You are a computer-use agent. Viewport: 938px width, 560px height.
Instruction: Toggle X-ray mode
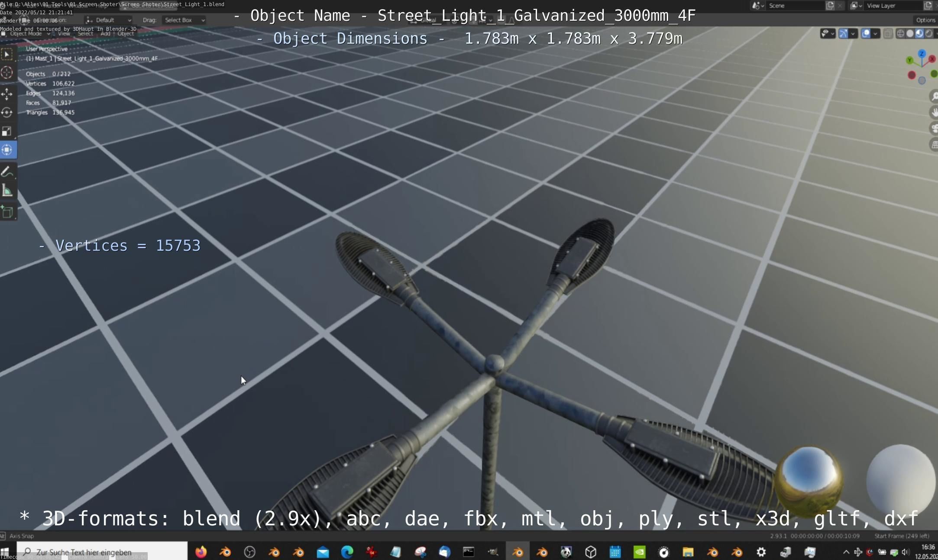[888, 33]
